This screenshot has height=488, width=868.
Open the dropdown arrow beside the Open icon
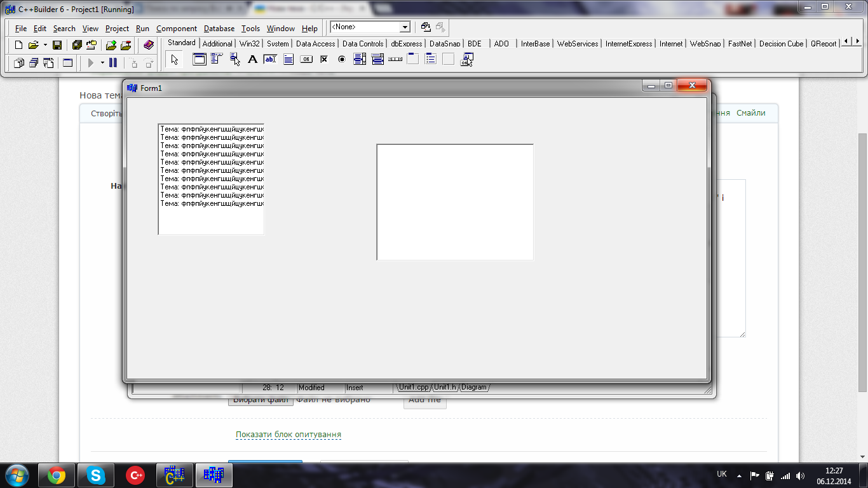[x=45, y=45]
